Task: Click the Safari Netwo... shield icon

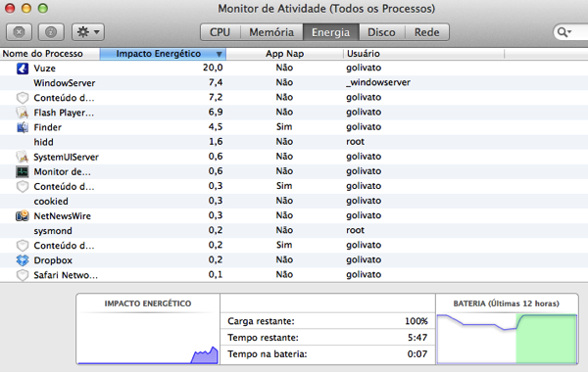Action: click(x=23, y=275)
